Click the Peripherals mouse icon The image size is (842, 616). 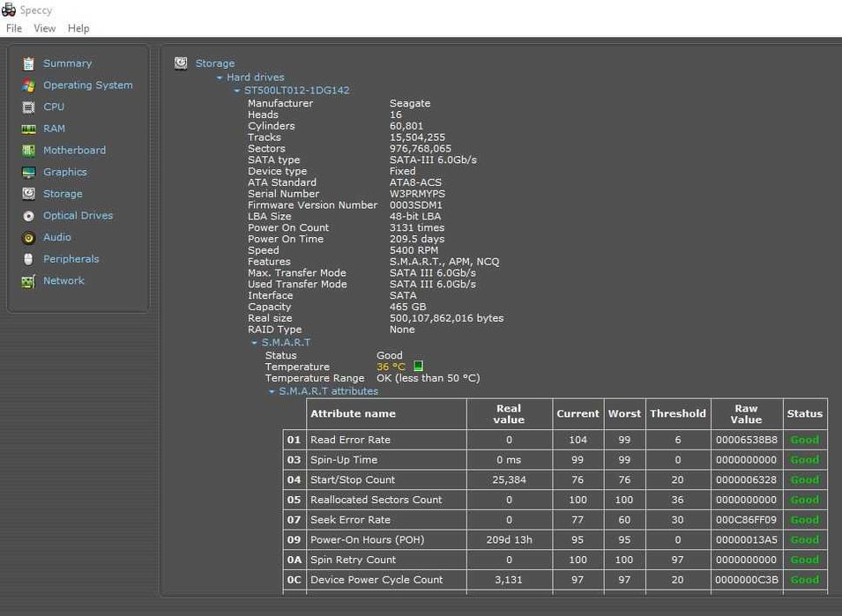(29, 259)
